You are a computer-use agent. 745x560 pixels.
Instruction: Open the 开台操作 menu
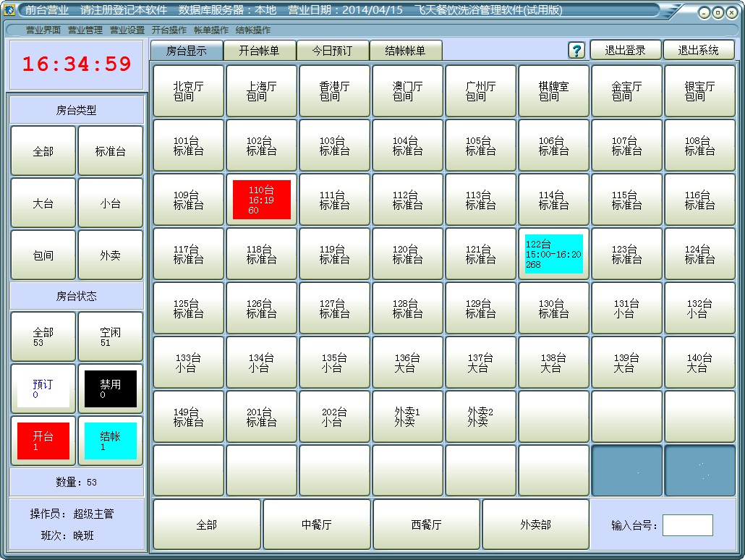click(x=169, y=30)
